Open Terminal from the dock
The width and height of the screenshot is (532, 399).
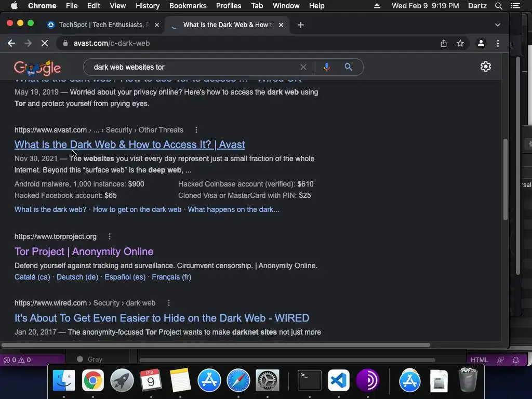point(310,380)
